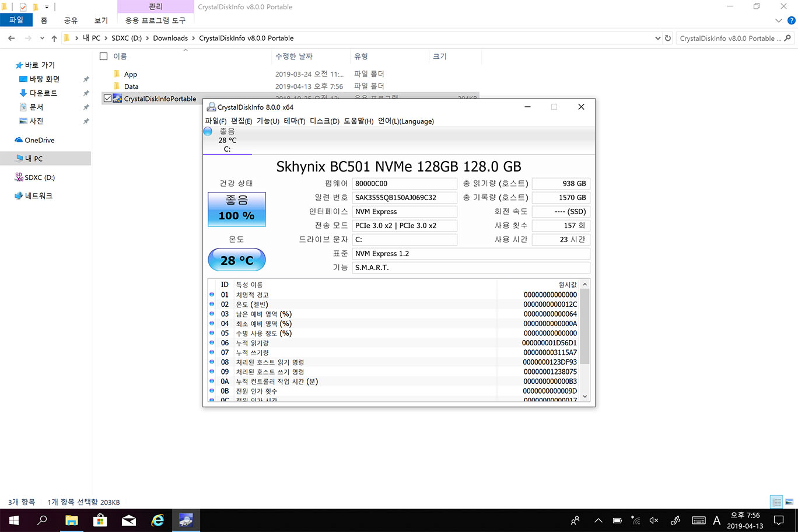Click status dot of SMART row 09

212,372
